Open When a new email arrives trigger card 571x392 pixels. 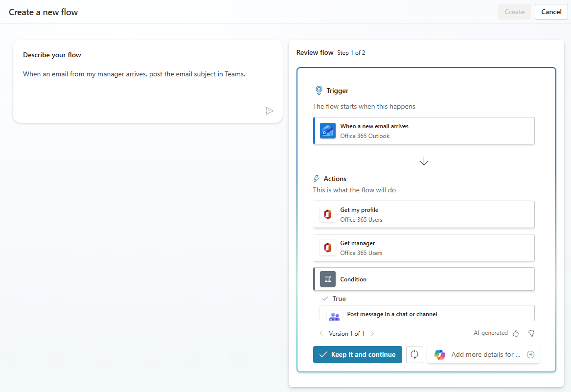(424, 131)
